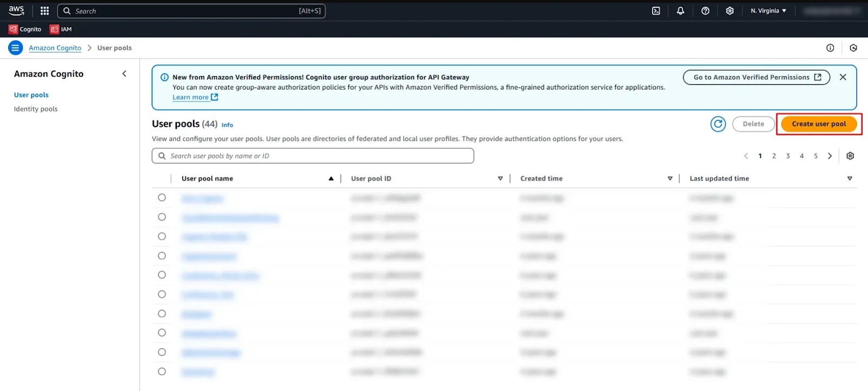Focus the Search user pools field
This screenshot has width=868, height=391.
313,156
